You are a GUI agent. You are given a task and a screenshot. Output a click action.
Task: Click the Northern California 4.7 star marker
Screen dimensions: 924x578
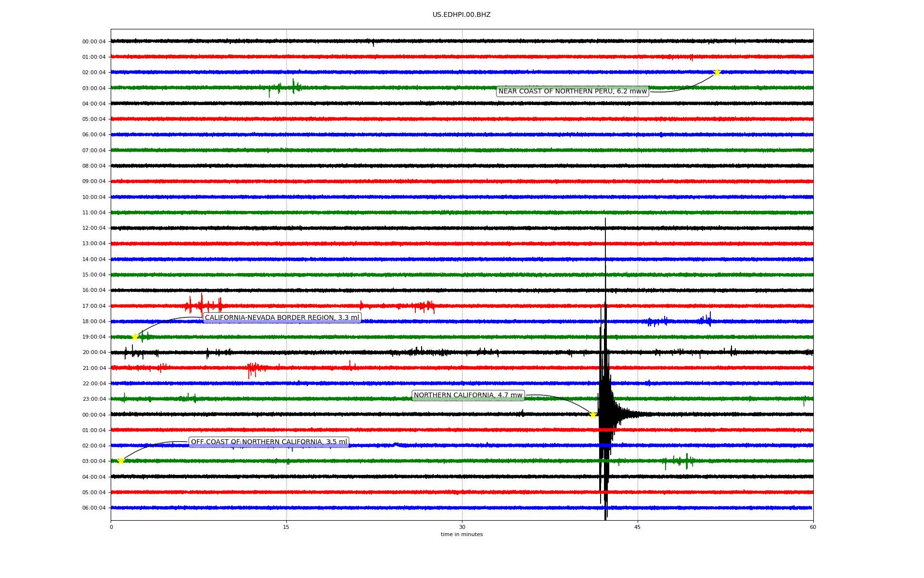[x=593, y=415]
